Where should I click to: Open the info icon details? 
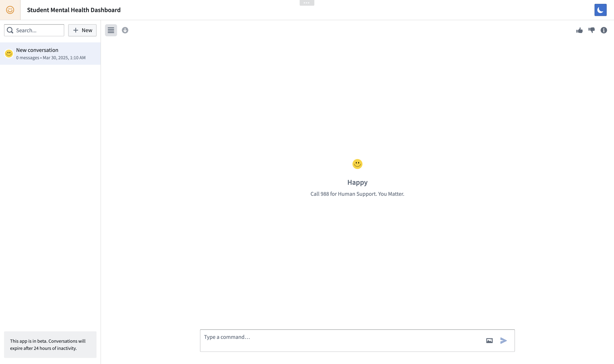coord(604,30)
